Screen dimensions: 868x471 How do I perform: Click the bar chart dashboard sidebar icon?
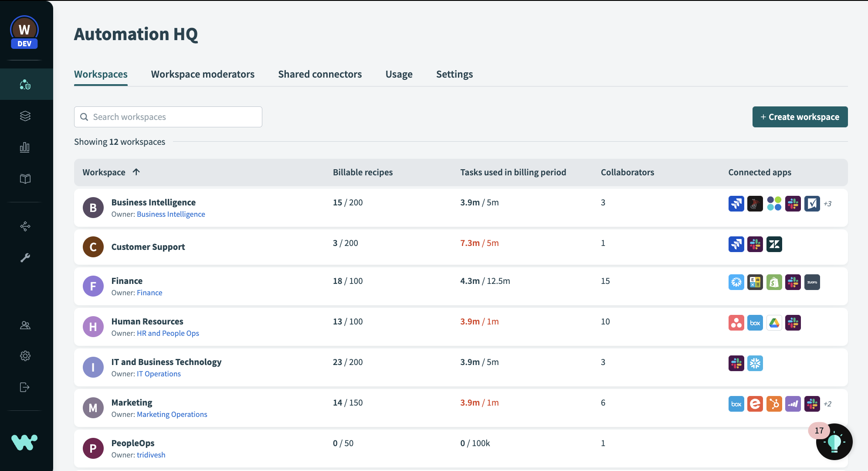25,147
